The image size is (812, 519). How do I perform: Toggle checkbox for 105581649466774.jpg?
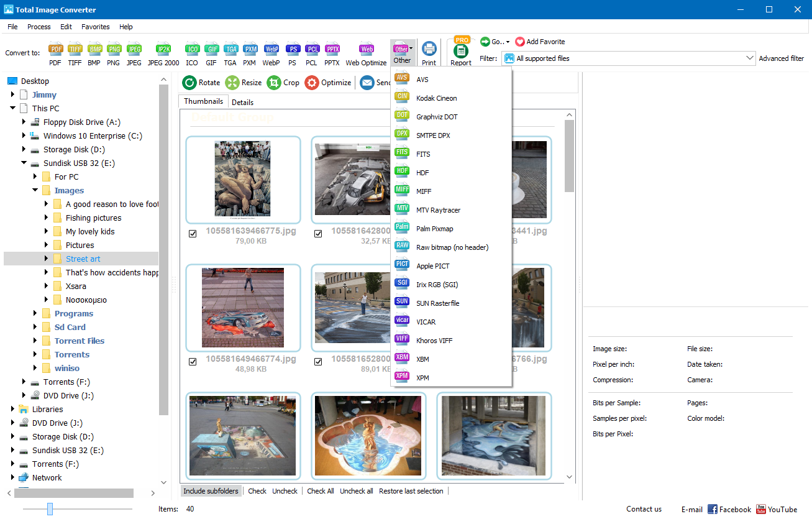[x=193, y=362]
